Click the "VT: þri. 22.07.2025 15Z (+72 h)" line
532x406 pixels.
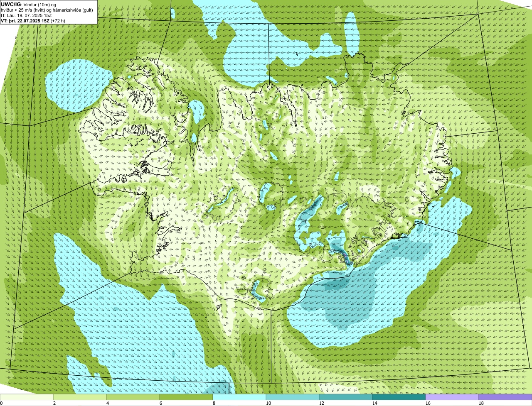[33, 20]
